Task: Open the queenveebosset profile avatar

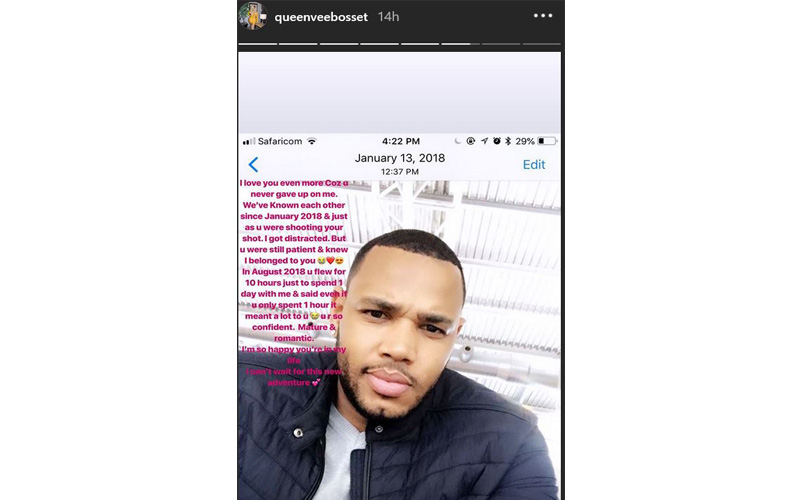Action: click(253, 16)
